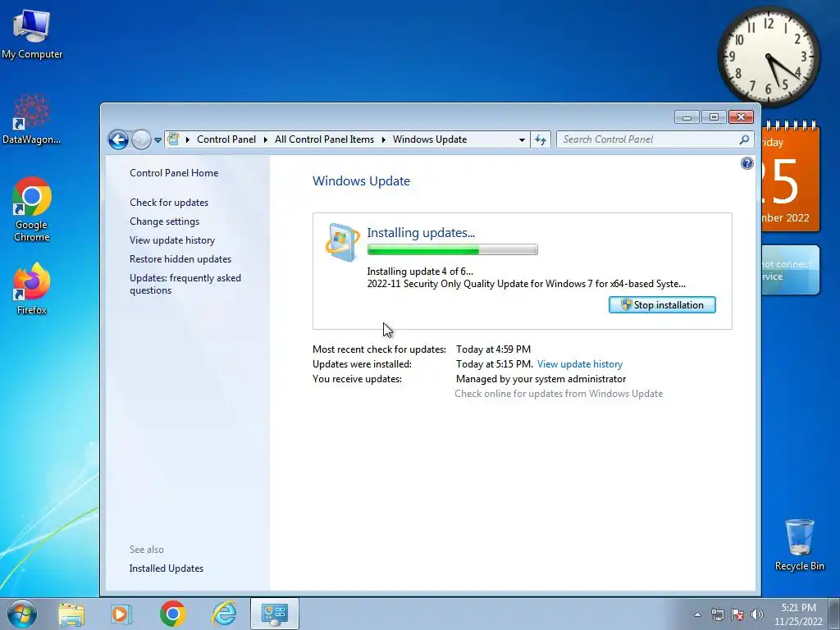Click the Control Panel taskbar button
The height and width of the screenshot is (630, 840).
pos(274,614)
